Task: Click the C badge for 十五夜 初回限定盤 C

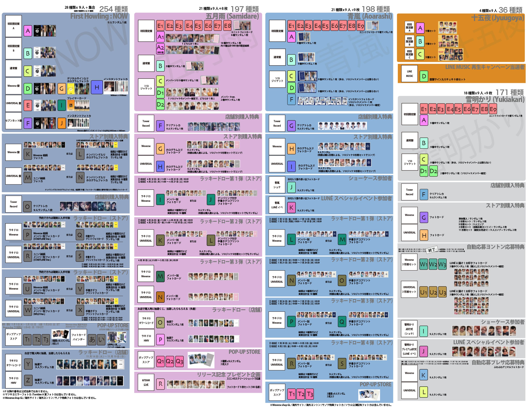Action: point(420,54)
